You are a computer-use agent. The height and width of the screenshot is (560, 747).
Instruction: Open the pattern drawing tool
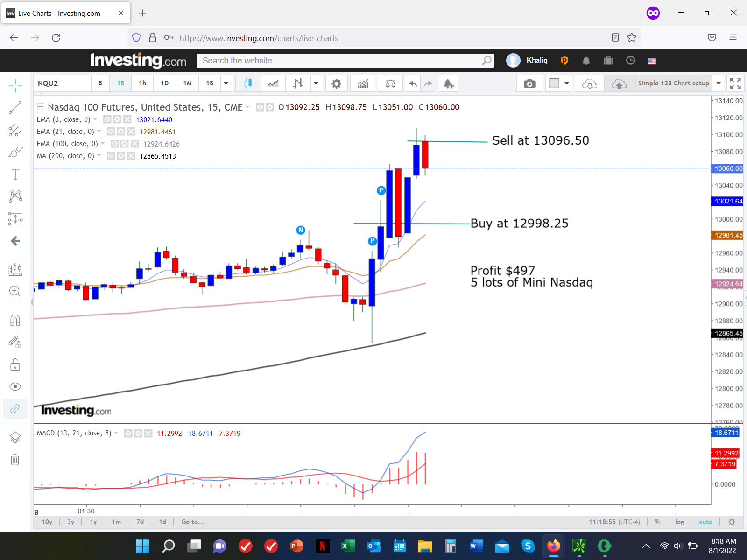click(x=15, y=196)
